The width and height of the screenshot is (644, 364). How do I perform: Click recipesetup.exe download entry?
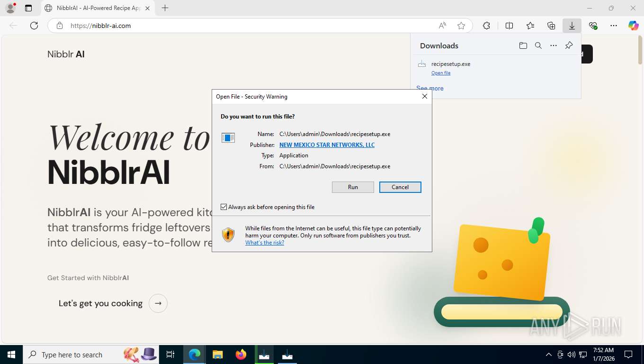click(496, 68)
